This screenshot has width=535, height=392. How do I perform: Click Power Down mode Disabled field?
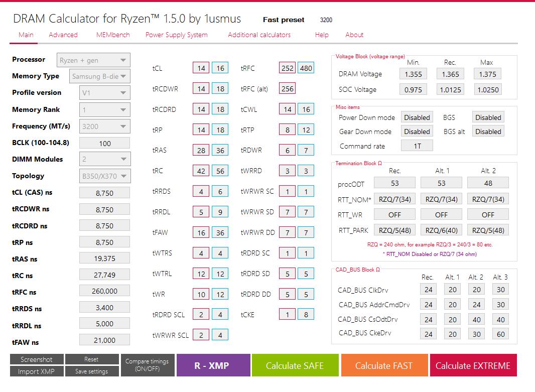tap(417, 117)
